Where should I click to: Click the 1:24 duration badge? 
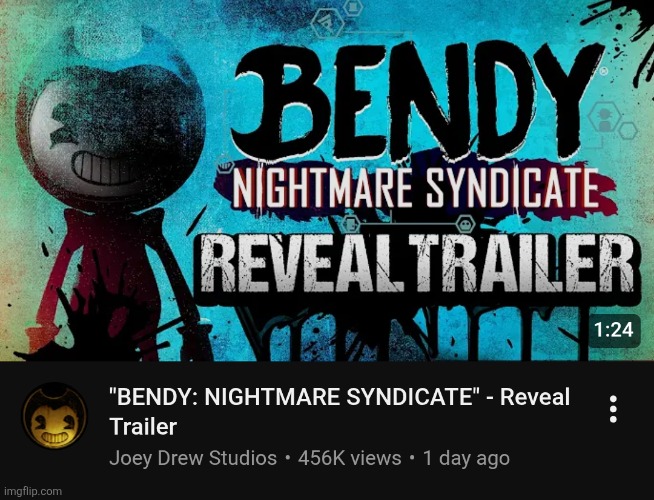coord(614,331)
